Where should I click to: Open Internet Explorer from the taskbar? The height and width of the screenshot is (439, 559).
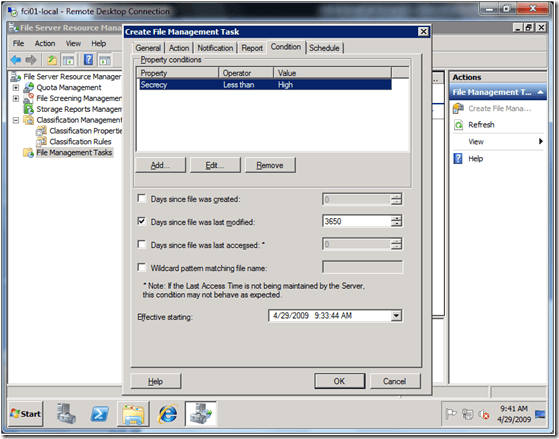pos(168,414)
